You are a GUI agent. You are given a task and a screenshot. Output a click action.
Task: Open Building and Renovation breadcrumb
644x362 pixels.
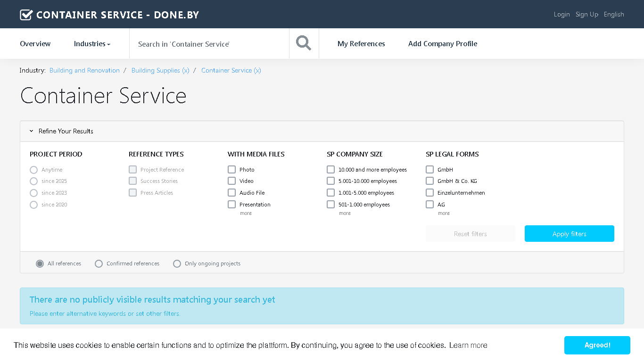point(84,70)
